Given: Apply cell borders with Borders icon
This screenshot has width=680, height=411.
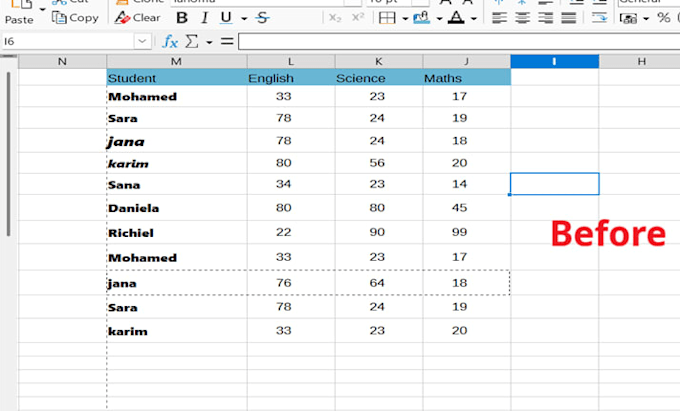Looking at the screenshot, I should click(x=387, y=18).
